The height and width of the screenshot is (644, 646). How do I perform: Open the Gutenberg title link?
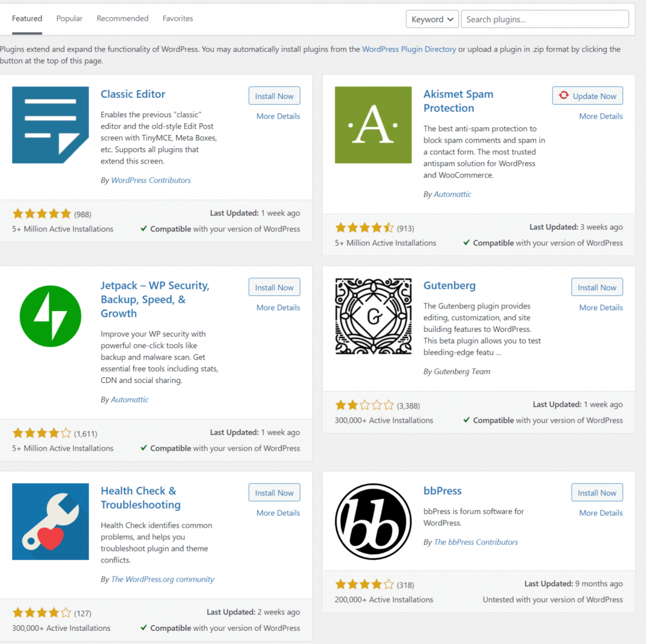click(449, 285)
